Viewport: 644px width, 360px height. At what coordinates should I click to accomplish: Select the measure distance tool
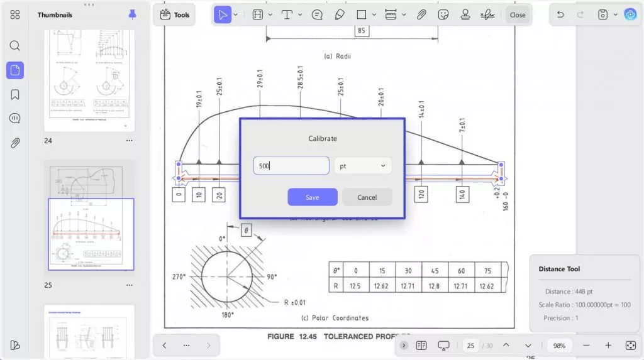point(391,15)
